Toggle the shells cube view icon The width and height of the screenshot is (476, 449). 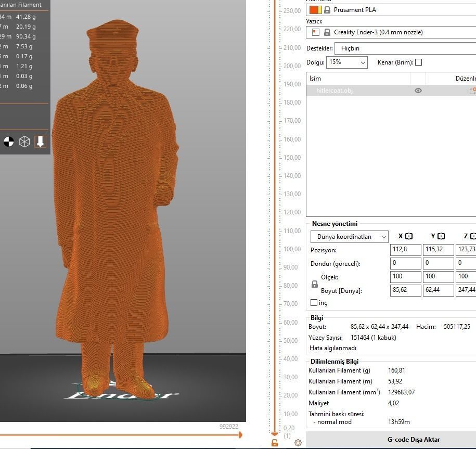[x=24, y=142]
